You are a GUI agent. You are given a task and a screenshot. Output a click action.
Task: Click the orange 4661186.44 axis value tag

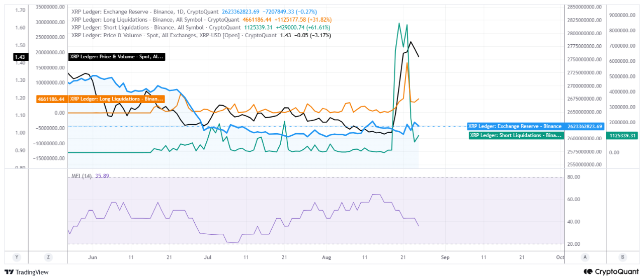coord(51,99)
